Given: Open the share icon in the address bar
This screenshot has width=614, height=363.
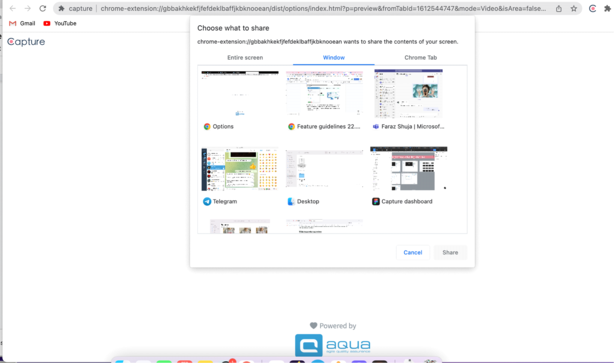Looking at the screenshot, I should pyautogui.click(x=559, y=9).
